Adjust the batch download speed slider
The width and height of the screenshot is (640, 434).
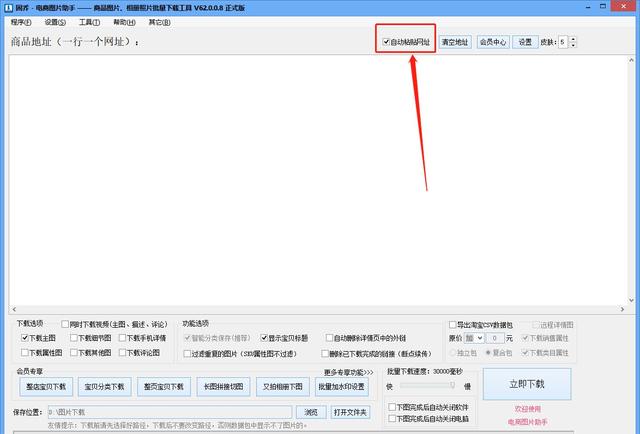pyautogui.click(x=452, y=385)
